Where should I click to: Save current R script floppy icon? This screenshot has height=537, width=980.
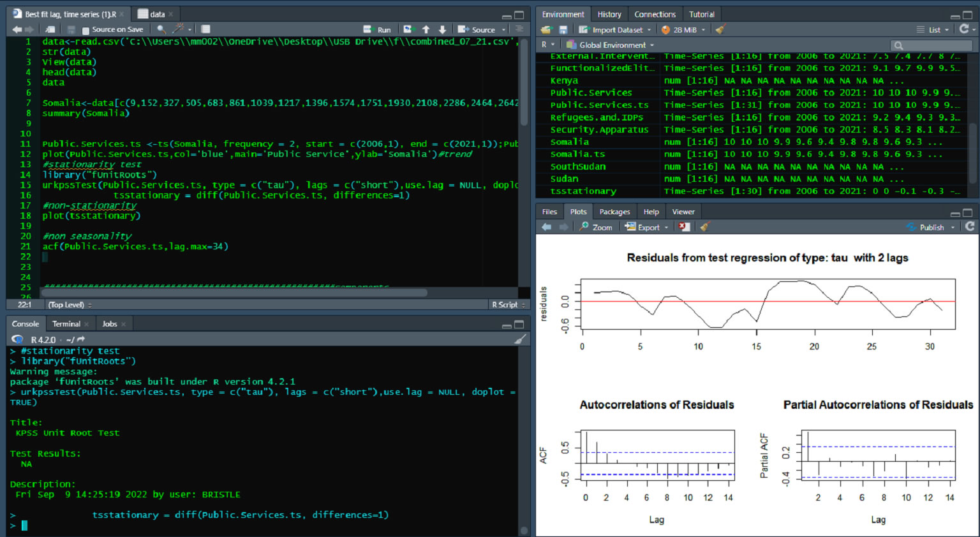(x=71, y=29)
